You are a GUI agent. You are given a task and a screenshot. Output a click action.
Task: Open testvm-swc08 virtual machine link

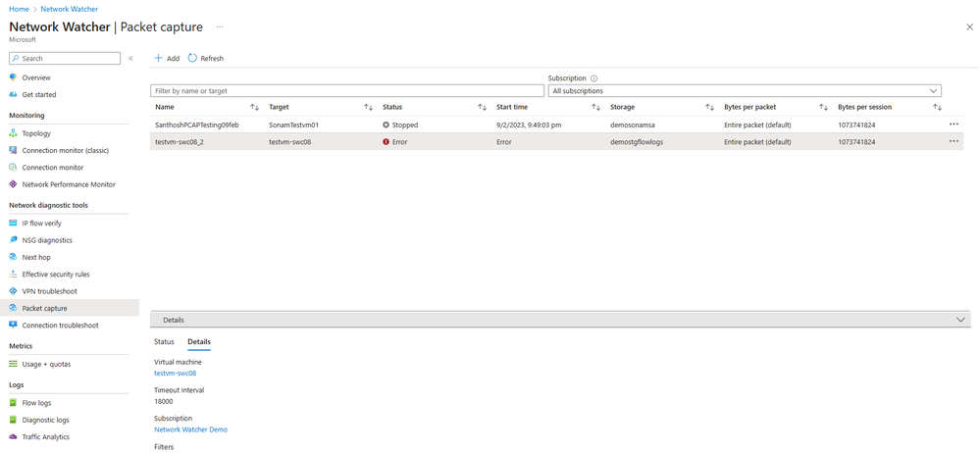175,373
